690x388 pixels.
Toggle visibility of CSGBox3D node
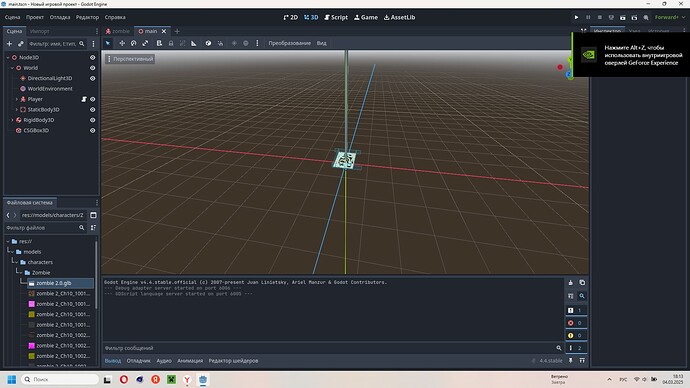pos(92,130)
